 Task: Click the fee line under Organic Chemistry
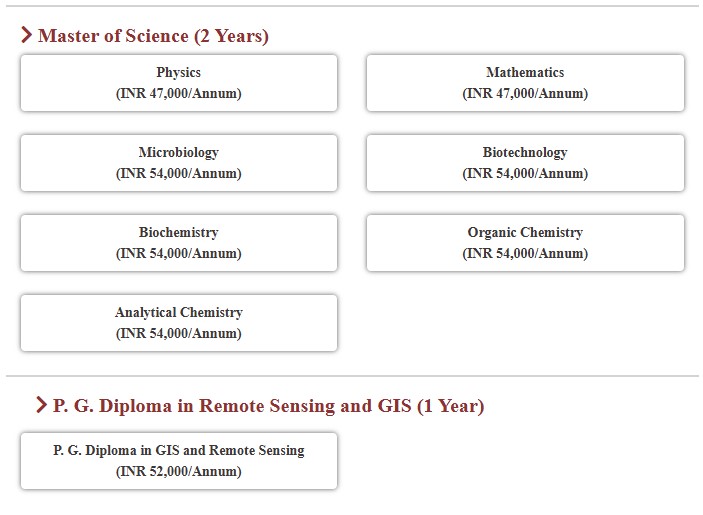525,254
